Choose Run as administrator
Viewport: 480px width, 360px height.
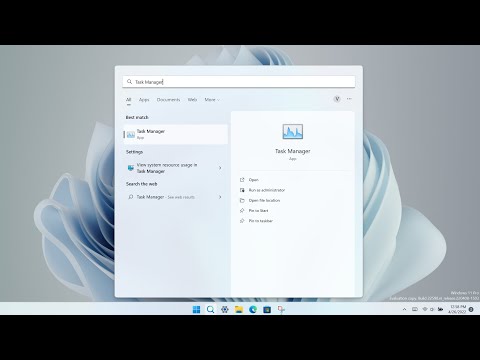(267, 190)
